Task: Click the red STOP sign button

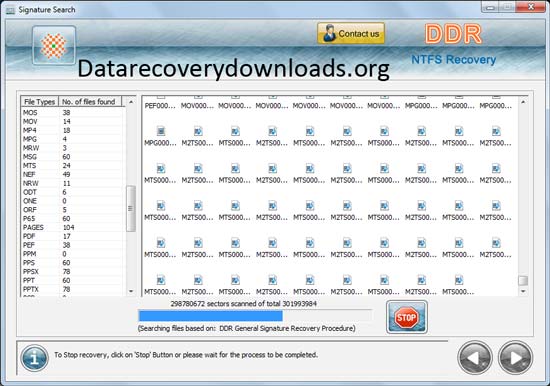Action: pos(407,317)
